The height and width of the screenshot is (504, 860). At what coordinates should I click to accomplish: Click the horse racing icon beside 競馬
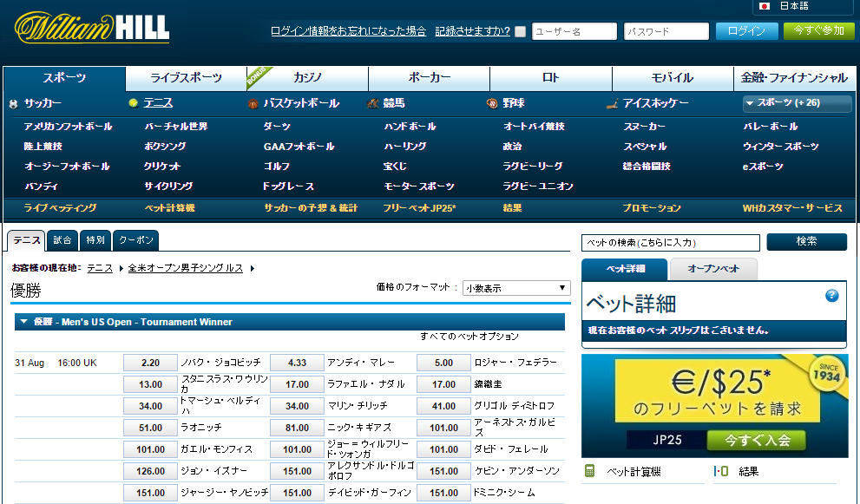(373, 103)
